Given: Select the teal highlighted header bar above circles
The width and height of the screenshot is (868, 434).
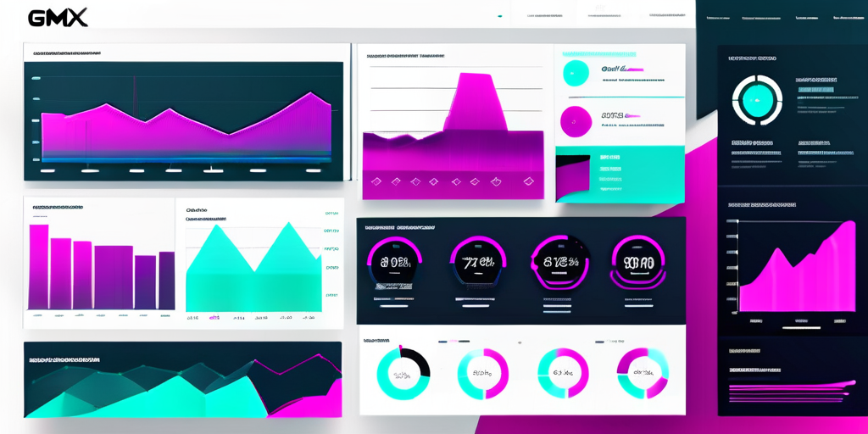Looking at the screenshot, I should 599,54.
